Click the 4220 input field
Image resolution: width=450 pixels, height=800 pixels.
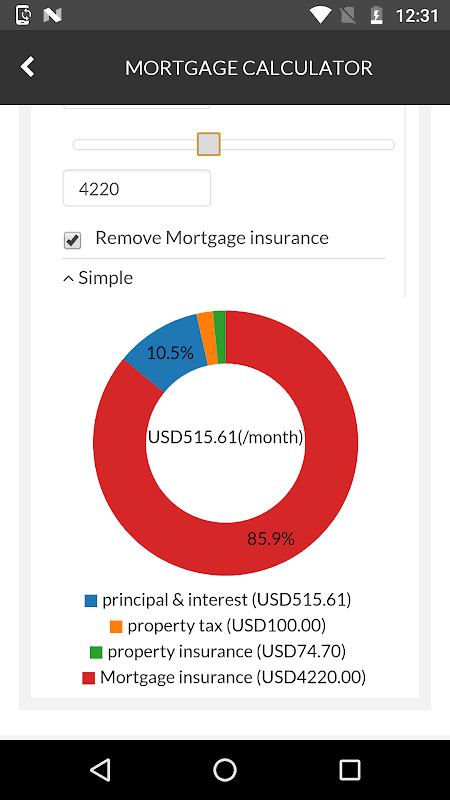[x=137, y=188]
